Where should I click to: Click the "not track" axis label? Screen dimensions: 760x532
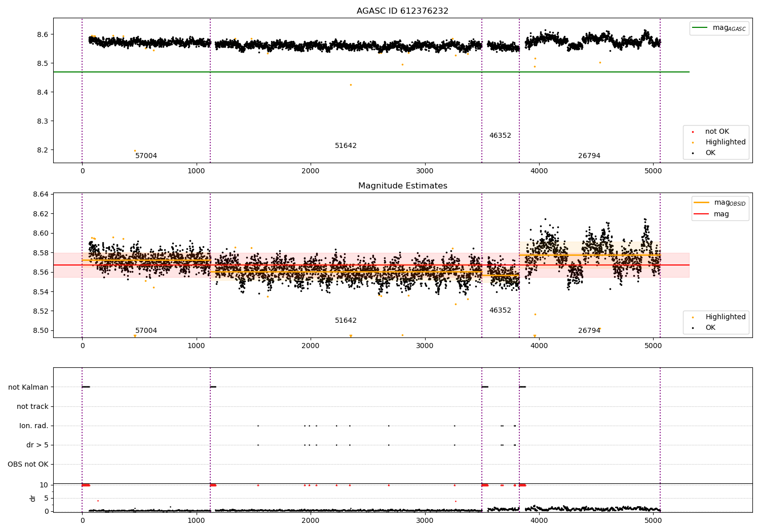(32, 406)
